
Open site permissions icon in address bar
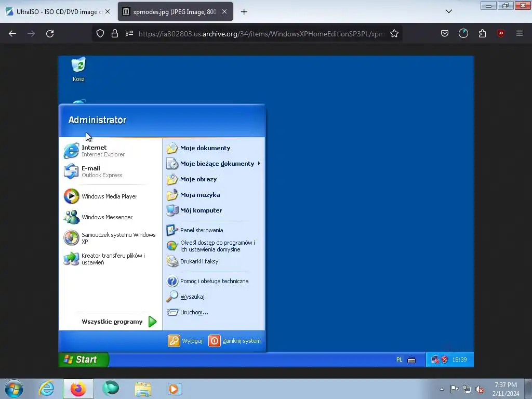pos(129,34)
